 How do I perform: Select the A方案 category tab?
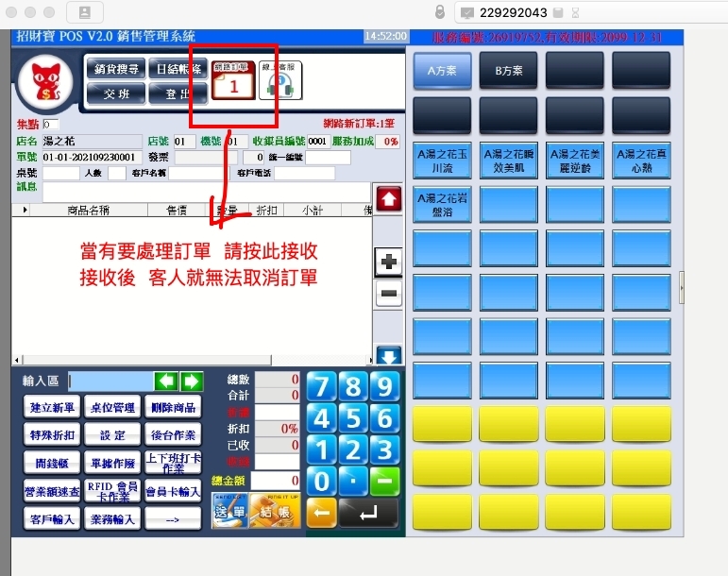(x=442, y=71)
